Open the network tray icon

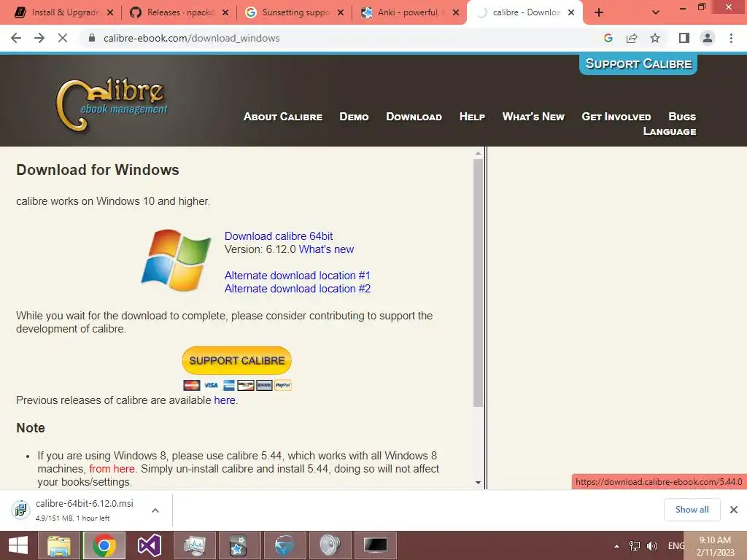click(635, 546)
